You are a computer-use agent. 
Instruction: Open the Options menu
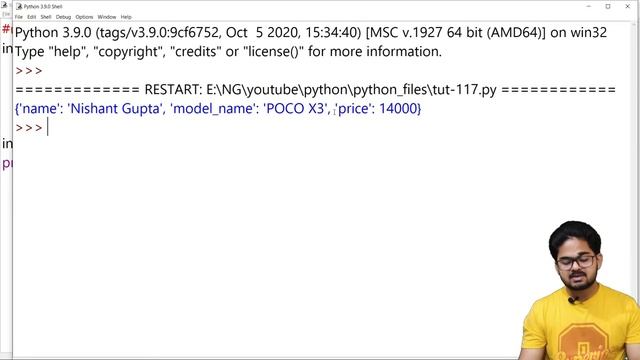click(84, 17)
